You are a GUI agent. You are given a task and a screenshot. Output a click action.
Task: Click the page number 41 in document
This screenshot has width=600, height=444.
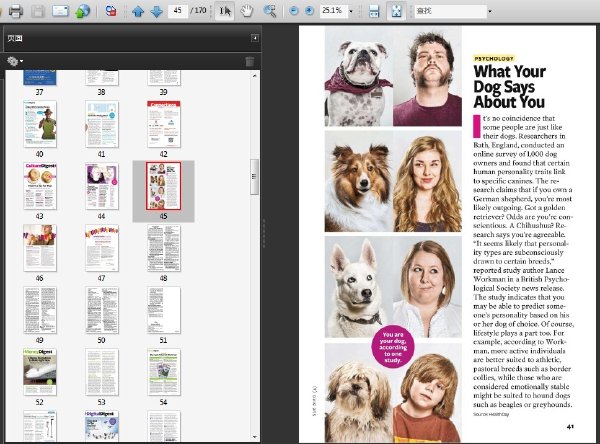point(570,426)
